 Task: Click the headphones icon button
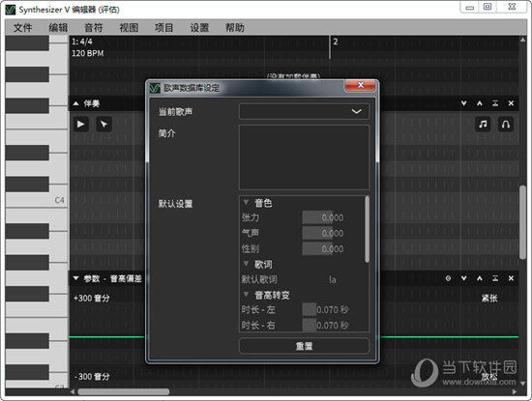coord(506,124)
